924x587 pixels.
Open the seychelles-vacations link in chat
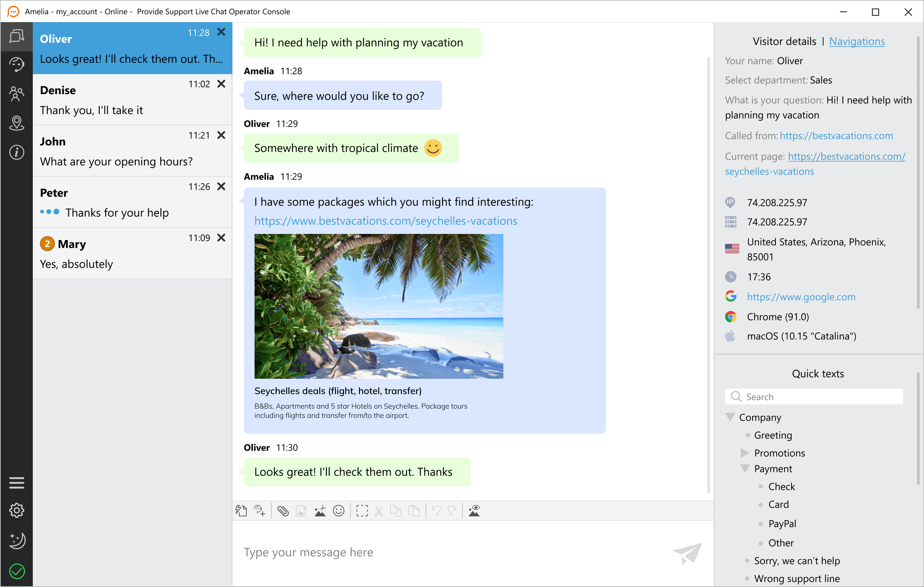385,221
